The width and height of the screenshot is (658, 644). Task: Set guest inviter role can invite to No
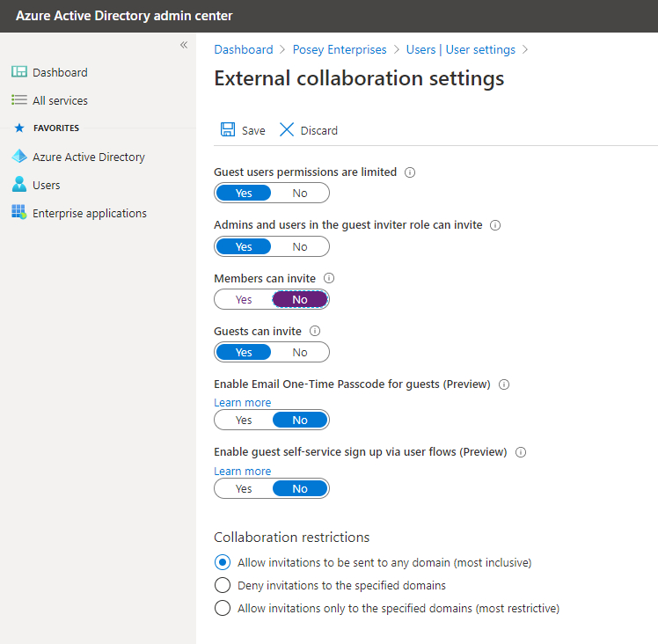[x=300, y=246]
